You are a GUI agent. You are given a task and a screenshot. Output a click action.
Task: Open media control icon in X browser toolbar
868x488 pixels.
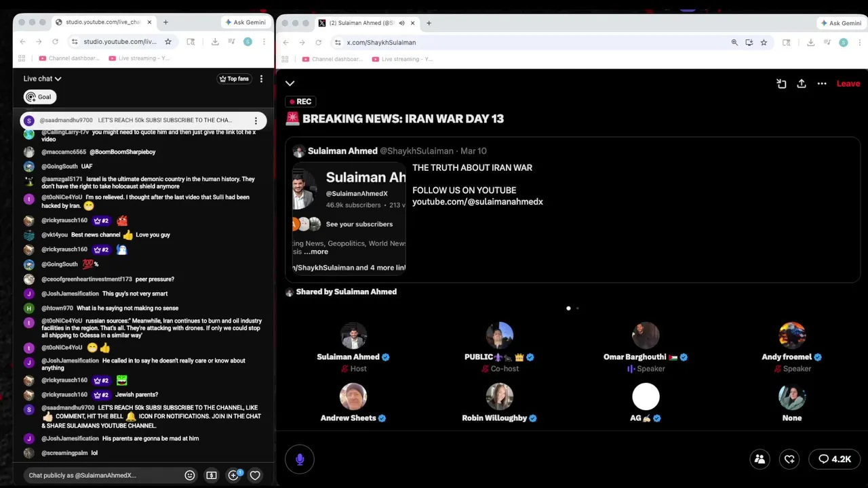(x=827, y=42)
